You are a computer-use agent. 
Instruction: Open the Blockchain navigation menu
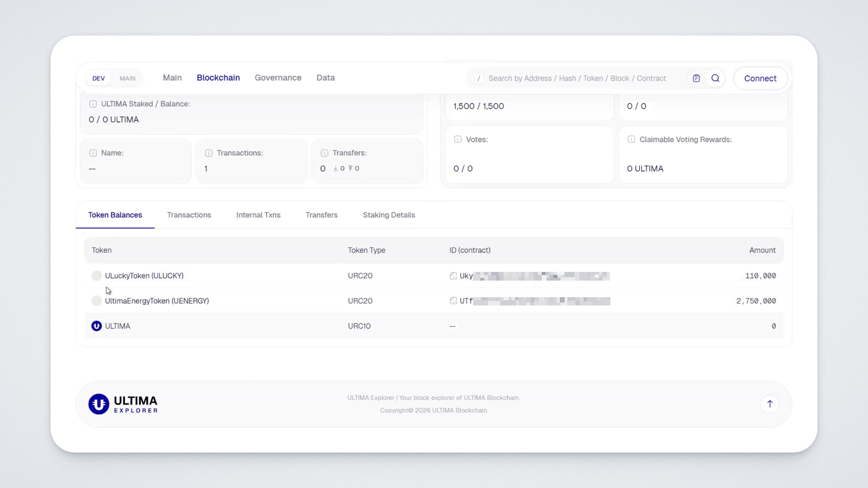click(218, 78)
